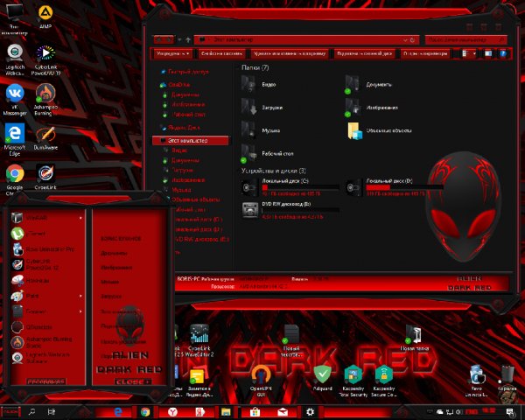Open File Explorer from taskbar
525x420 pixels.
pos(226,412)
